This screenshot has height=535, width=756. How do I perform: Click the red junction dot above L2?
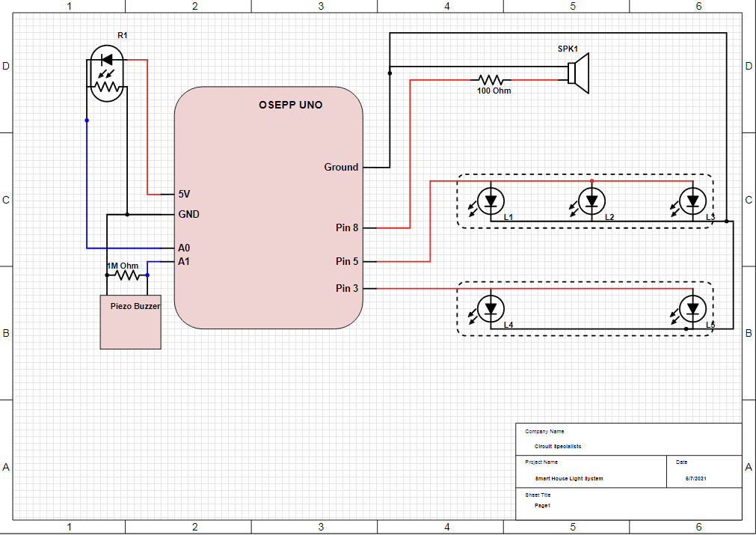coord(591,181)
